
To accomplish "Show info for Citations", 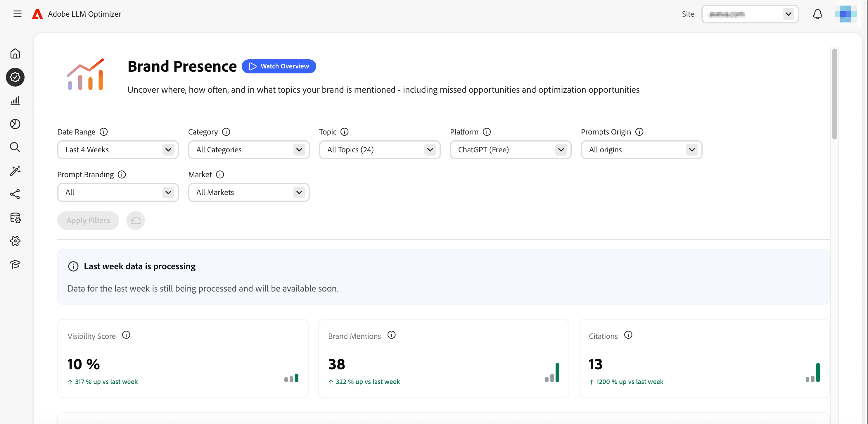I will pyautogui.click(x=628, y=335).
